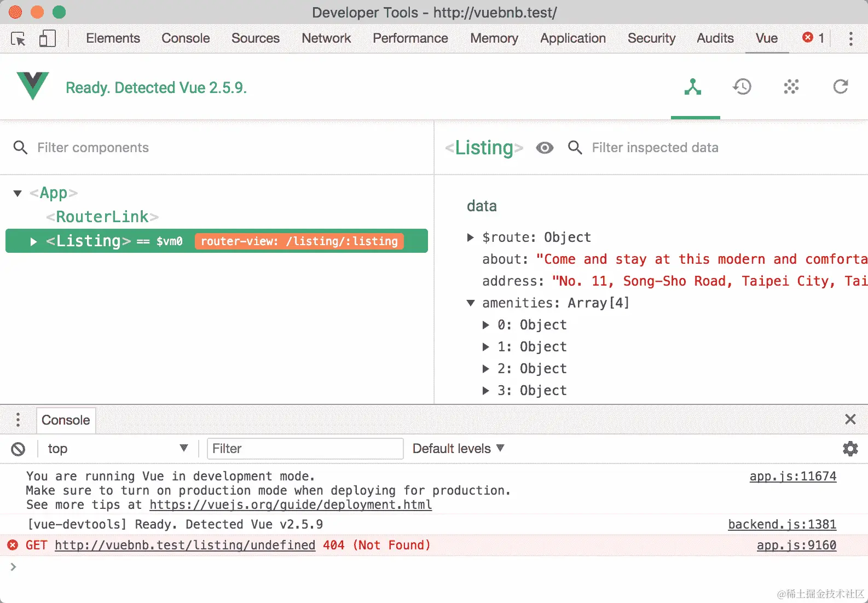Image resolution: width=868 pixels, height=603 pixels.
Task: Open console settings gear icon
Action: (850, 449)
